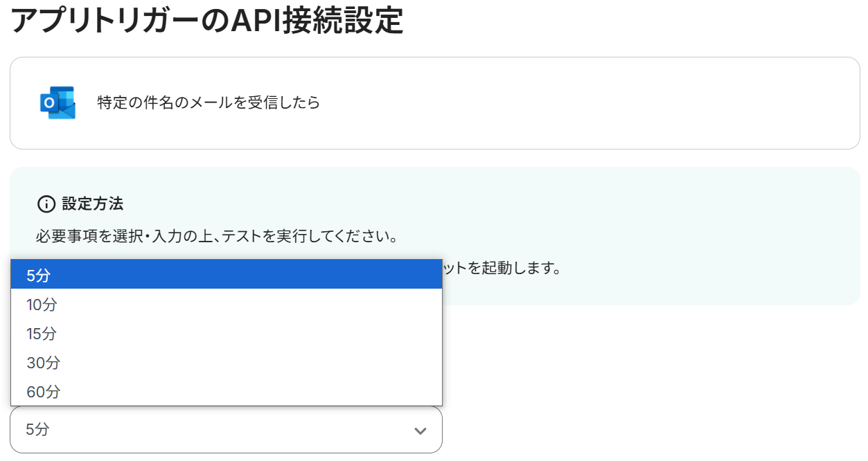This screenshot has height=461, width=868.
Task: Click the closed select field showing 5分
Action: [226, 430]
